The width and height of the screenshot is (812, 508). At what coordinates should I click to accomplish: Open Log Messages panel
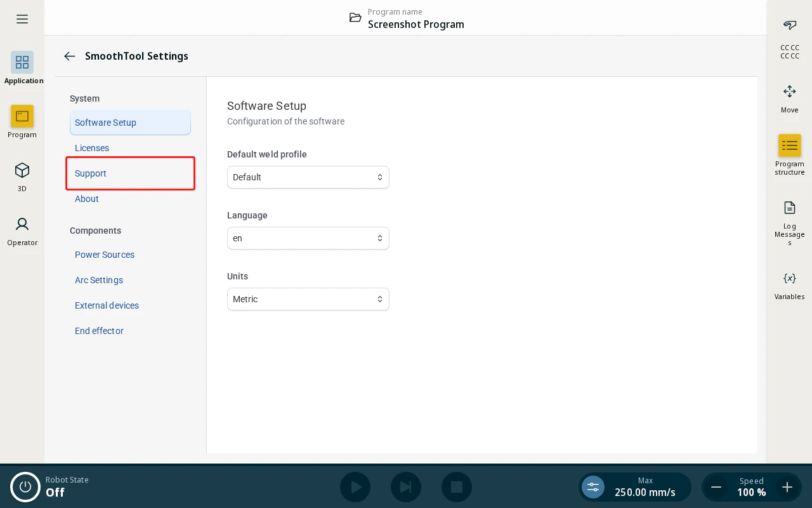[x=790, y=223]
